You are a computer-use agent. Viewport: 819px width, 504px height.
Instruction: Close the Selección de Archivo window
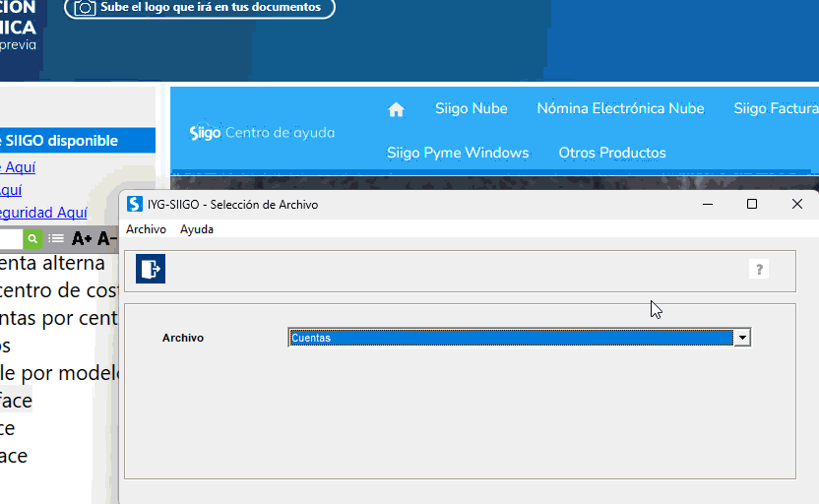796,204
